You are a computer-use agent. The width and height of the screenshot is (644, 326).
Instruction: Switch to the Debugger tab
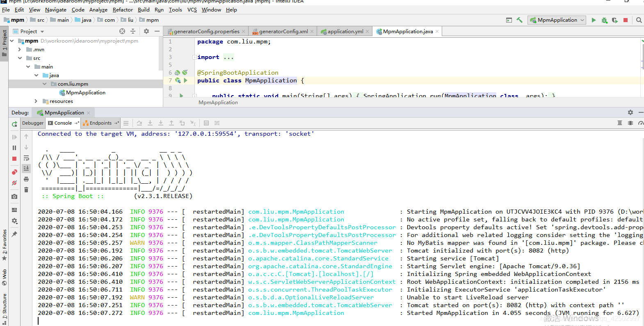pos(33,123)
